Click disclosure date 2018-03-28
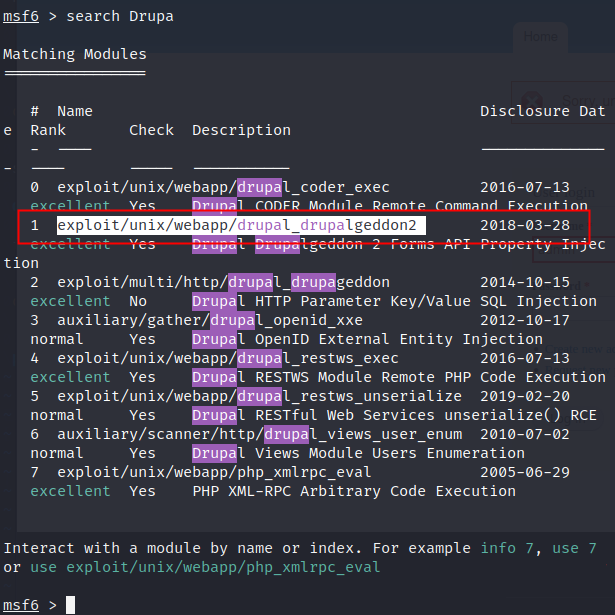615x615 pixels. 525,225
